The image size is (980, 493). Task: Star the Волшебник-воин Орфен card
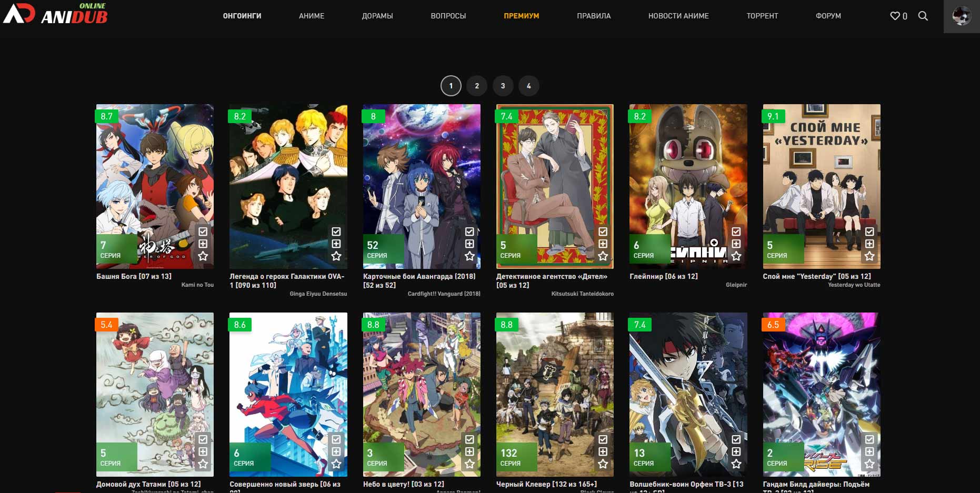point(736,464)
